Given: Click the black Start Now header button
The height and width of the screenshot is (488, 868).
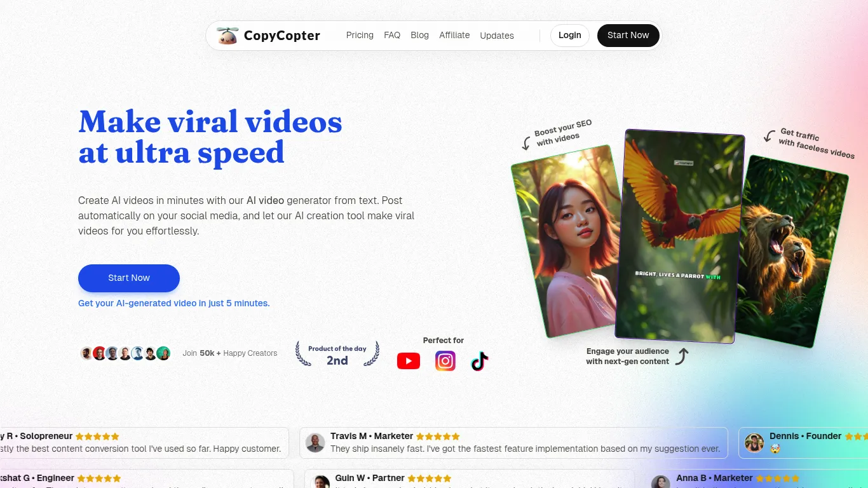Looking at the screenshot, I should coord(628,36).
